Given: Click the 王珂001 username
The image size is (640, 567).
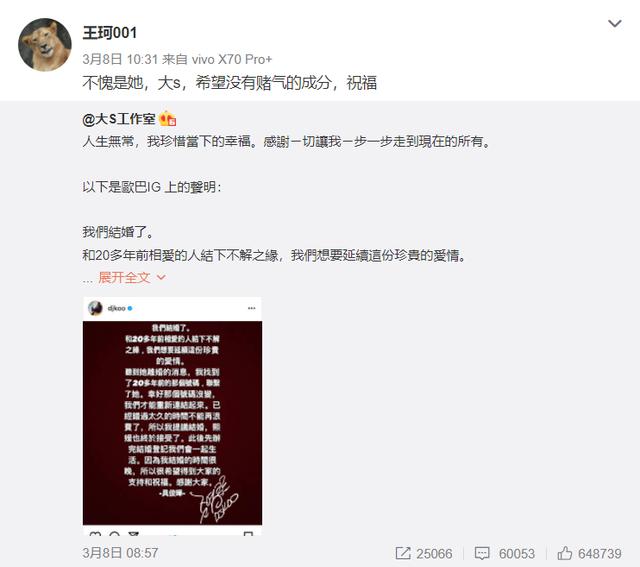Looking at the screenshot, I should [x=110, y=33].
